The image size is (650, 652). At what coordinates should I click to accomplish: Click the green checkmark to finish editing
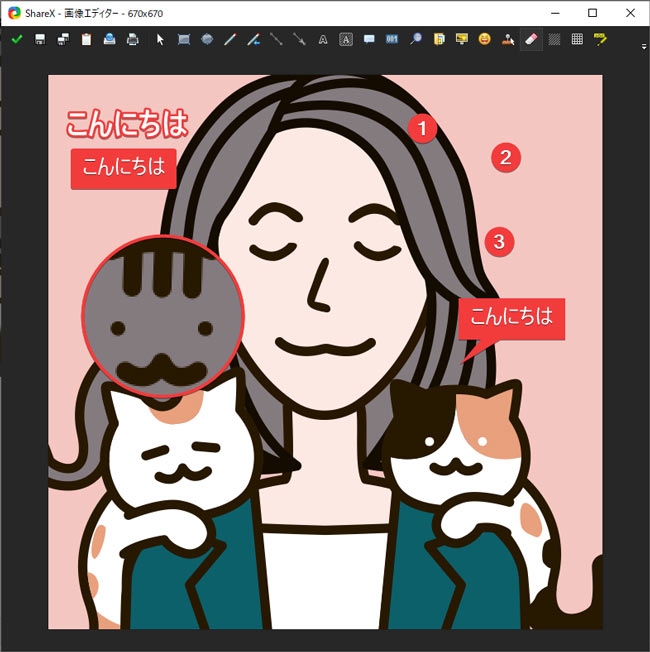[17, 40]
